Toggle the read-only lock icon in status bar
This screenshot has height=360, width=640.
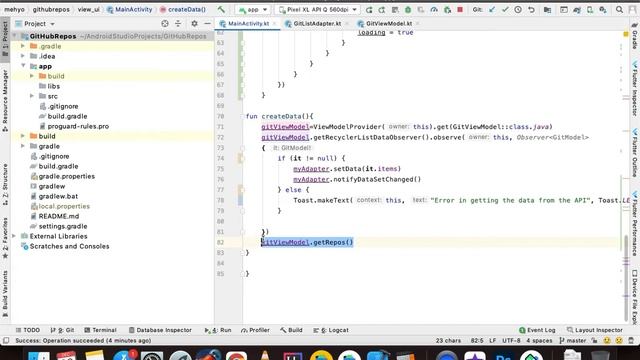click(594, 340)
